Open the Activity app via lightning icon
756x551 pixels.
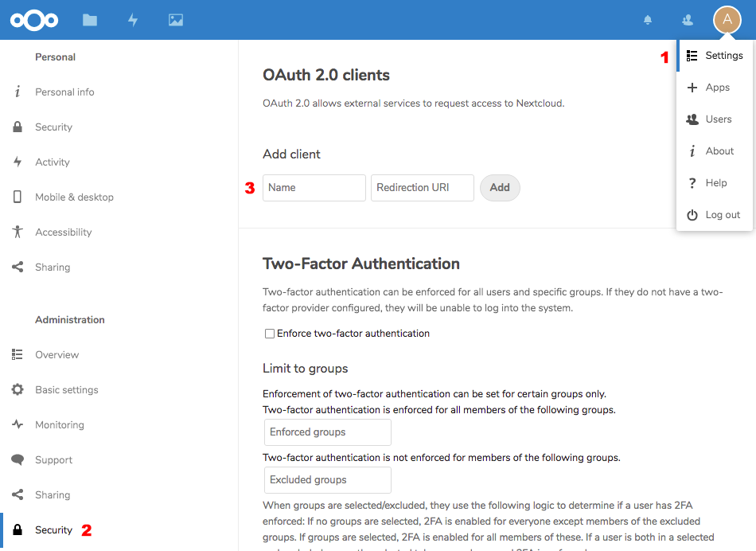click(133, 20)
